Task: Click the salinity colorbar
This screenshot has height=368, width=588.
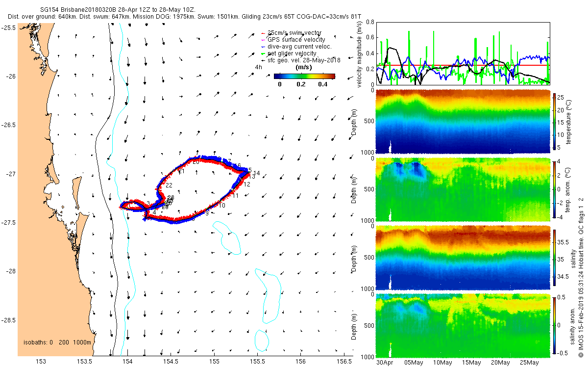Action: 555,258
